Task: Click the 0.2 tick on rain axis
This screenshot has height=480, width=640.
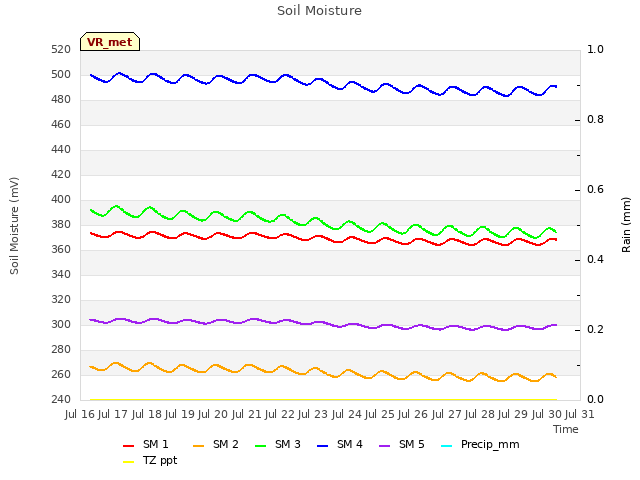Action: click(x=595, y=330)
